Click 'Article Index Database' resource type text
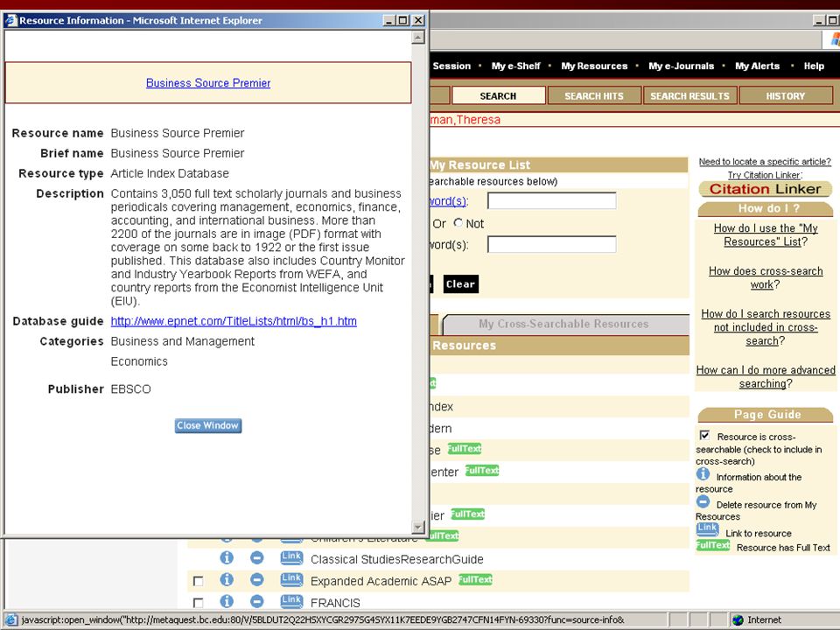 click(170, 173)
